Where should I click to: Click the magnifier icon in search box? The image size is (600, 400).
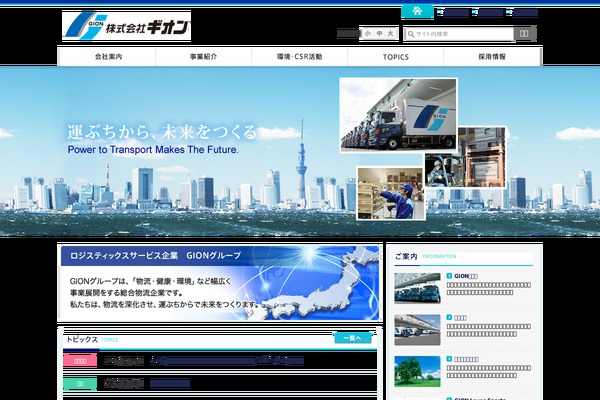411,34
